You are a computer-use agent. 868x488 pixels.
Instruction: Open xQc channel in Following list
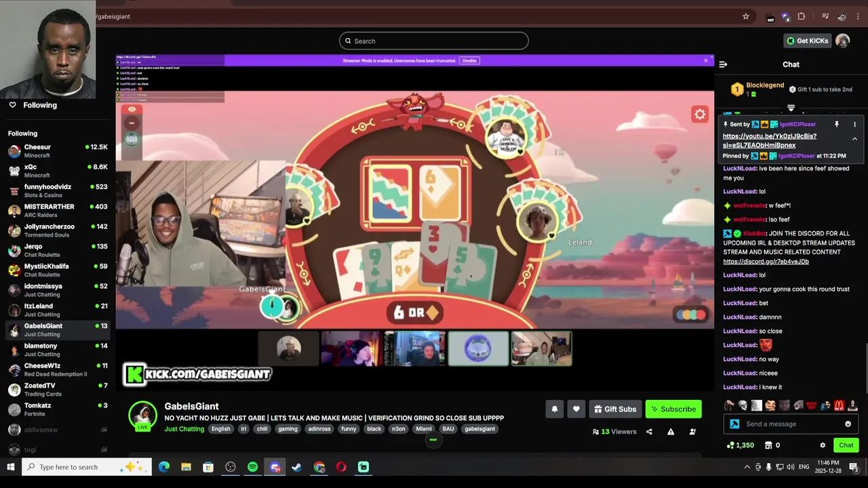(58, 171)
